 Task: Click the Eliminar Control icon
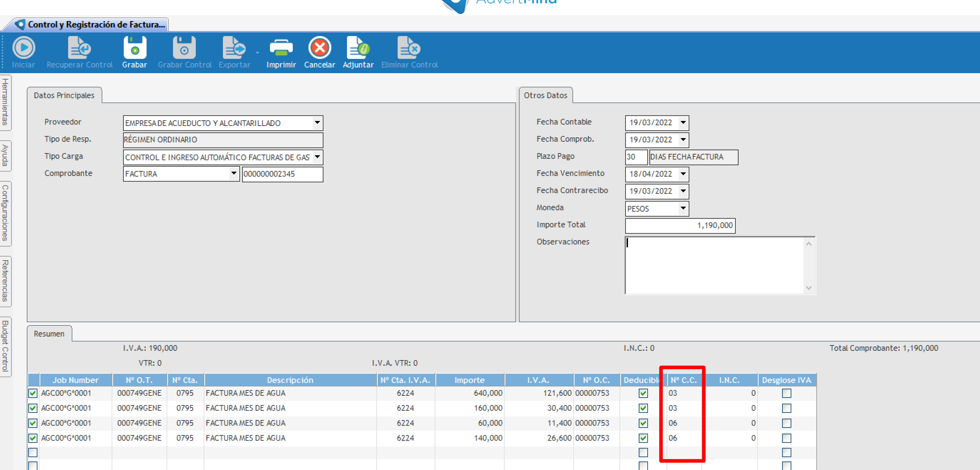click(409, 48)
